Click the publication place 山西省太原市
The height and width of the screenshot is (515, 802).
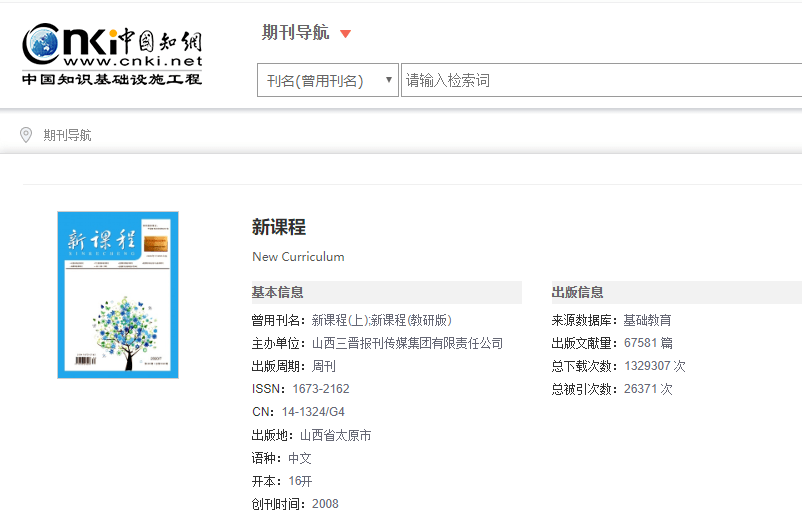(x=336, y=435)
